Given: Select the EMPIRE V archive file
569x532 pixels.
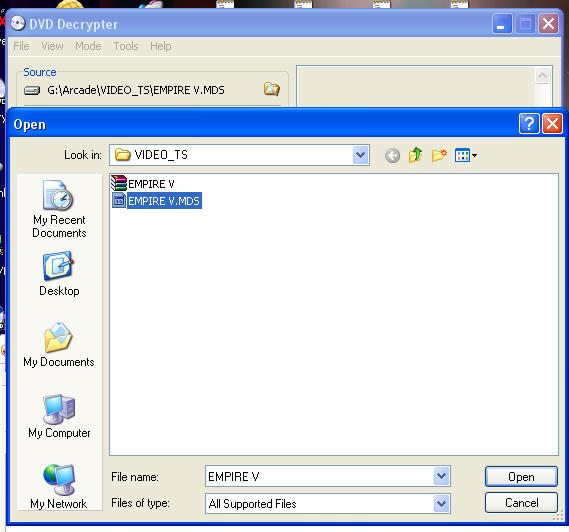Looking at the screenshot, I should (143, 184).
